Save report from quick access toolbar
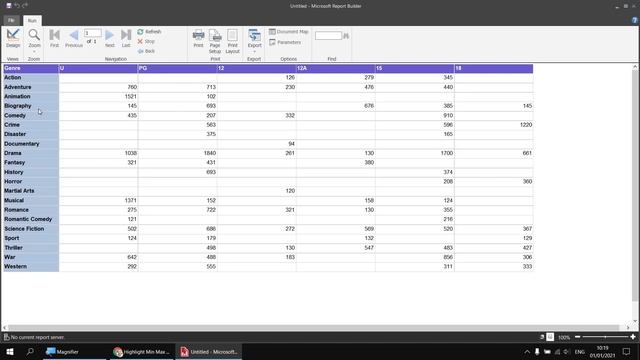Image resolution: width=640 pixels, height=360 pixels. [9, 6]
